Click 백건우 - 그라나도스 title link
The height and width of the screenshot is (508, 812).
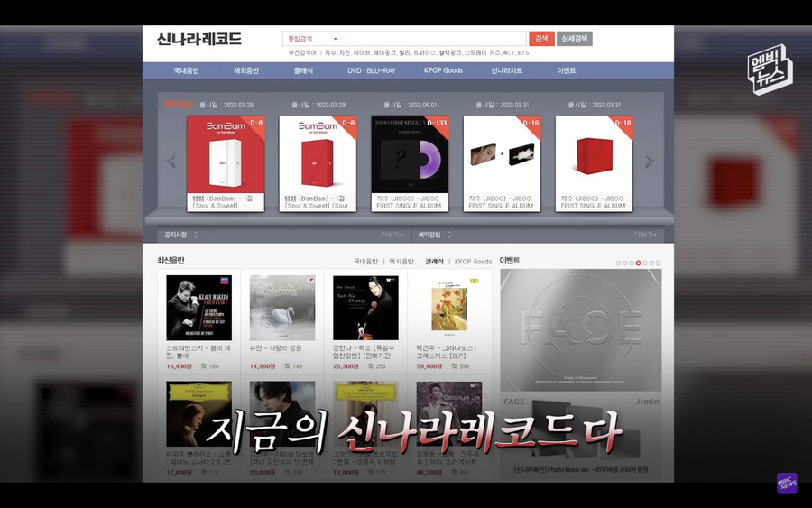pyautogui.click(x=447, y=352)
